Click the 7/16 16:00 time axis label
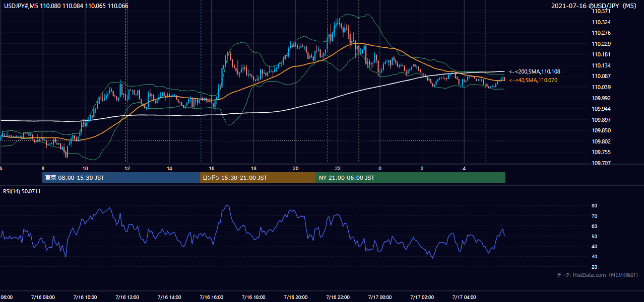 point(212,297)
